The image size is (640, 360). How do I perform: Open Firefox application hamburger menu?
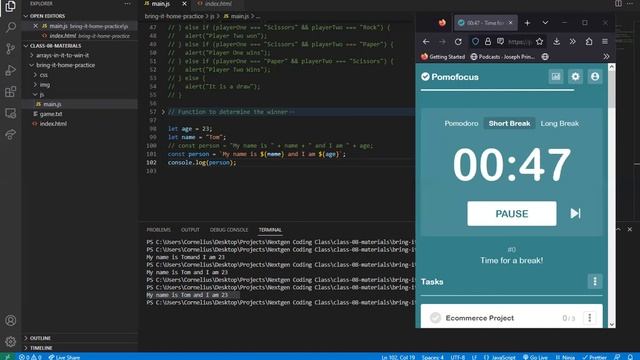click(605, 42)
